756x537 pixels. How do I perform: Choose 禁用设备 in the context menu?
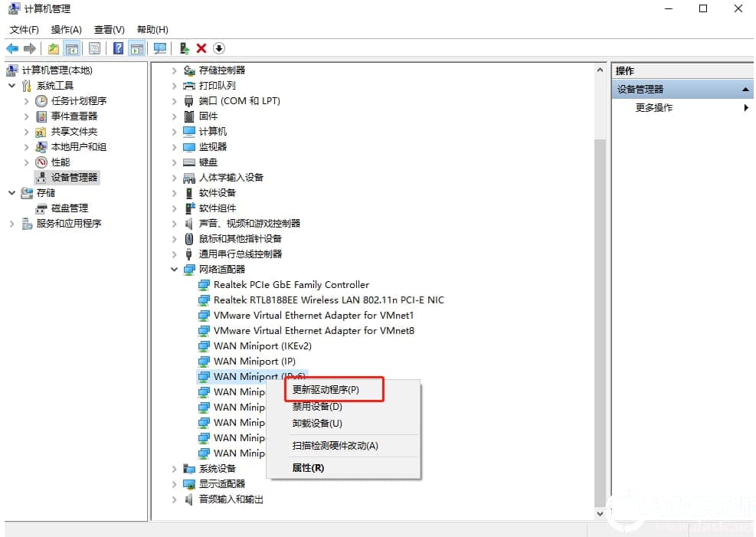(x=317, y=407)
